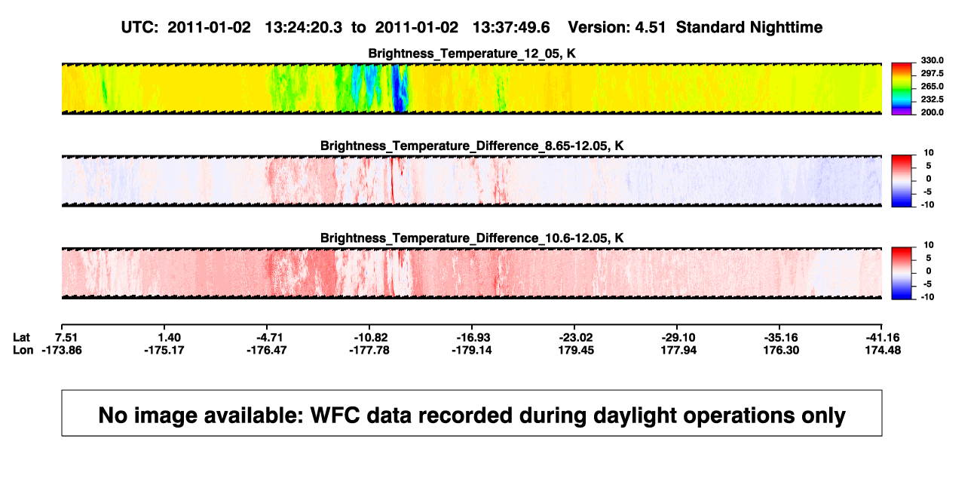Select latitude value -16.93
Screen dimensions: 980x503
[475, 337]
